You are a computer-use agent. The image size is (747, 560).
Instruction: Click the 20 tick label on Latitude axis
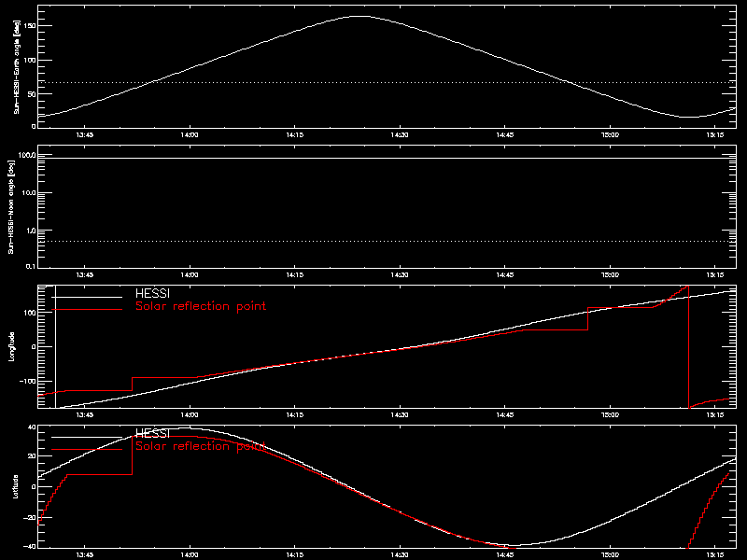pos(32,456)
